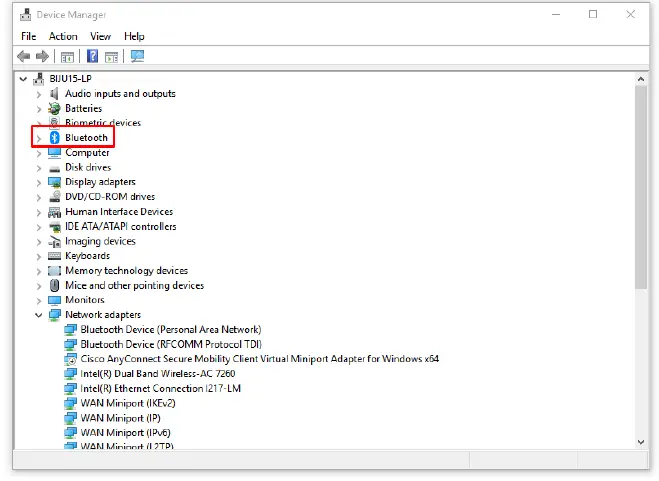Select the Memory technology devices label
This screenshot has width=659, height=481.
pyautogui.click(x=126, y=270)
